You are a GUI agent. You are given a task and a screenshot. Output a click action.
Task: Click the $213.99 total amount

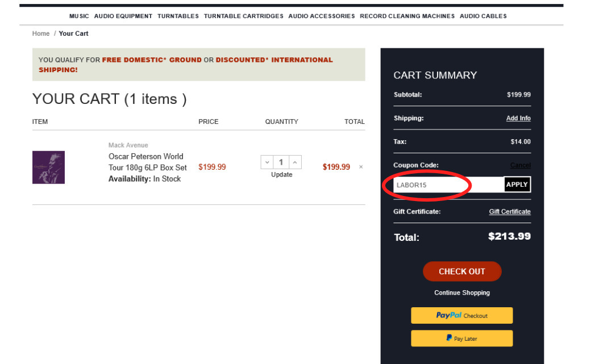(x=509, y=236)
